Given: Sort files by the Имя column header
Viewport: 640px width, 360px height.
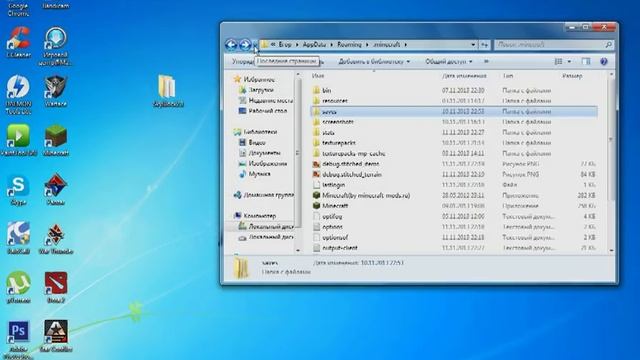Looking at the screenshot, I should (318, 76).
